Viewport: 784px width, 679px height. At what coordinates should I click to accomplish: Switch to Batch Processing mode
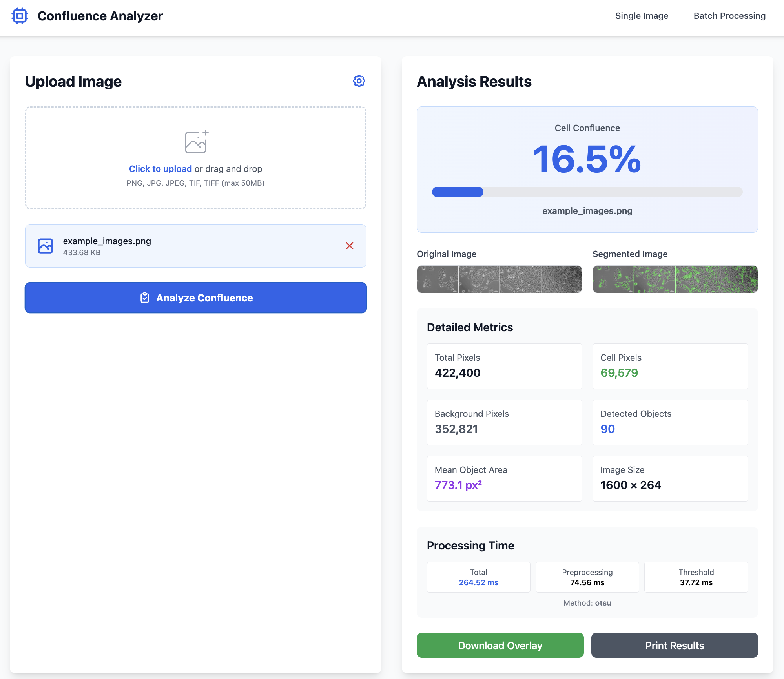[729, 16]
